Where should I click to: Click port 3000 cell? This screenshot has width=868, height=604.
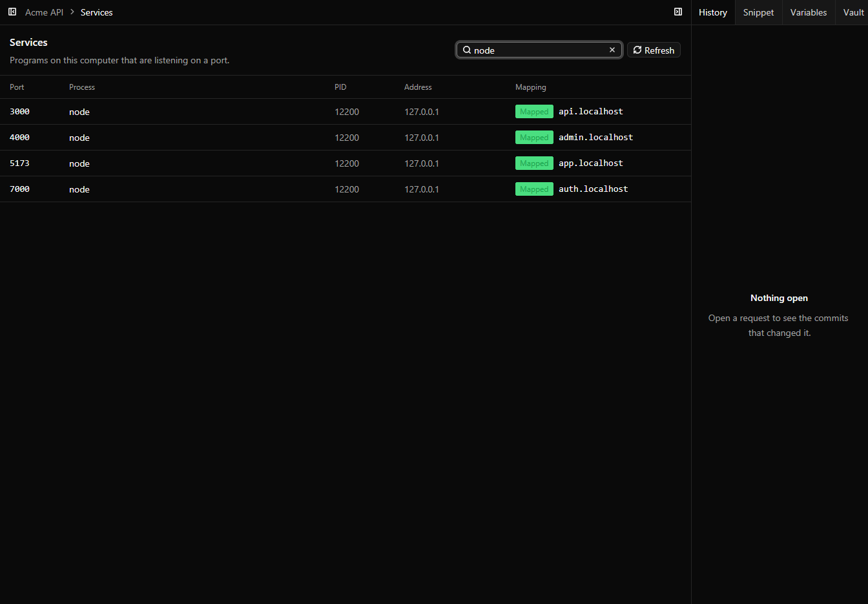pos(19,112)
